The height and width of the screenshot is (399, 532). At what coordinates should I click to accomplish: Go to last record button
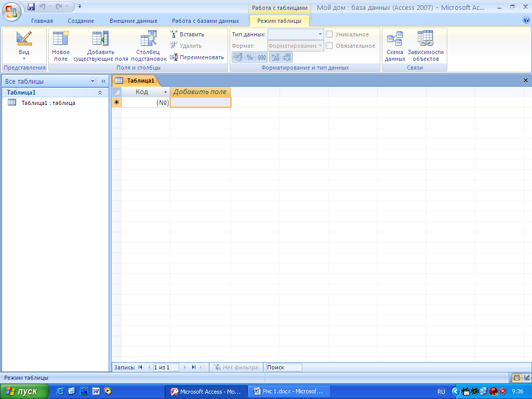click(194, 367)
